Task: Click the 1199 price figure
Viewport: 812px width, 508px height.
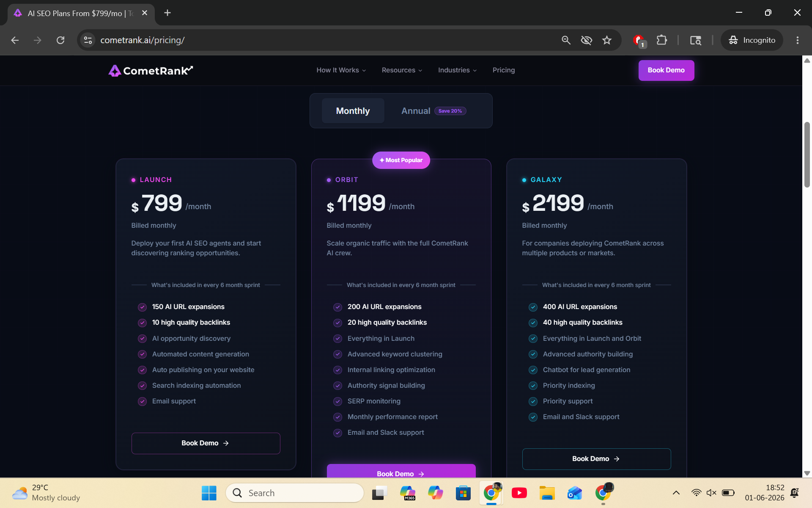Action: click(x=362, y=203)
